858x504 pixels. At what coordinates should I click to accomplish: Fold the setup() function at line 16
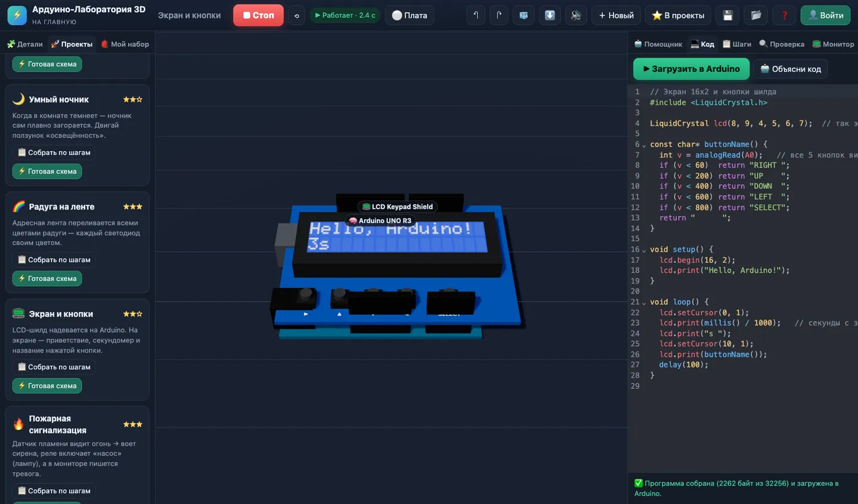[x=643, y=250]
